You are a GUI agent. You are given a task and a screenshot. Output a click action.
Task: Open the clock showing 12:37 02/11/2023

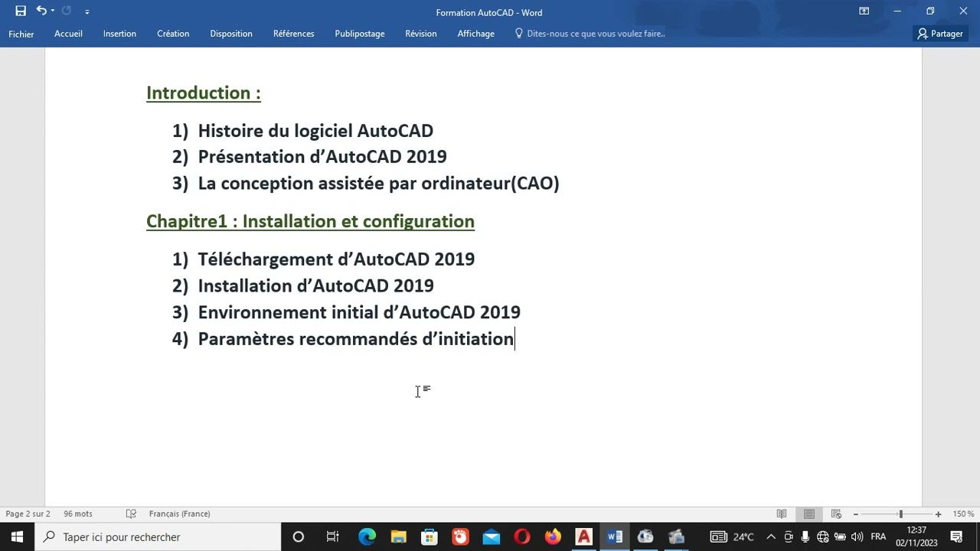click(x=916, y=537)
